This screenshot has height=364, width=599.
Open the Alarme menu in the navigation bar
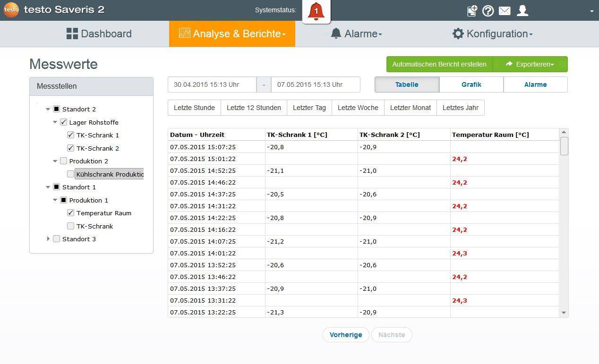[x=356, y=34]
